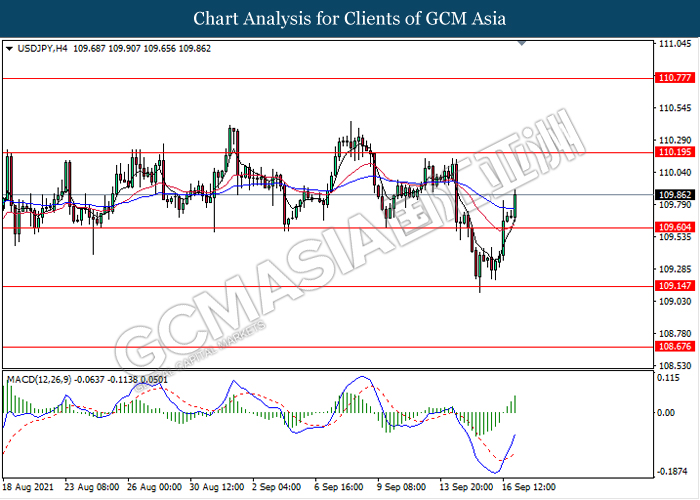Click the dropdown triangle beside USDJPY,H4
The height and width of the screenshot is (500, 700).
(9, 49)
